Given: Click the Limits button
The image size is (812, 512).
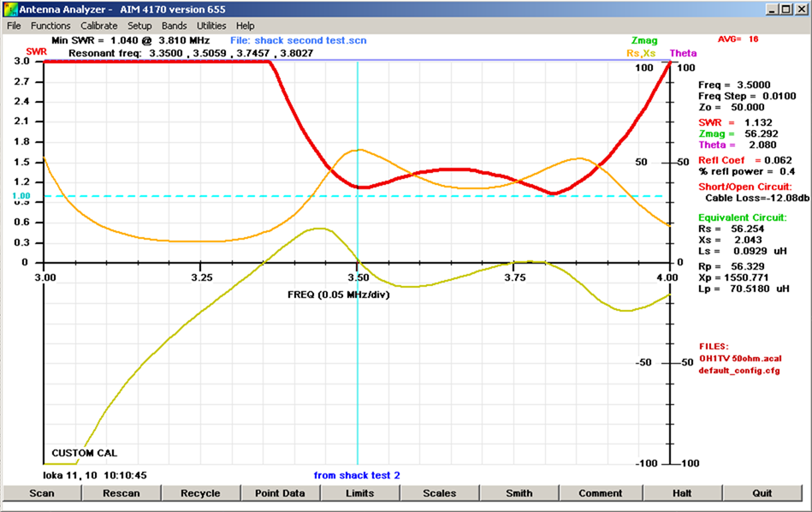Looking at the screenshot, I should pos(359,493).
